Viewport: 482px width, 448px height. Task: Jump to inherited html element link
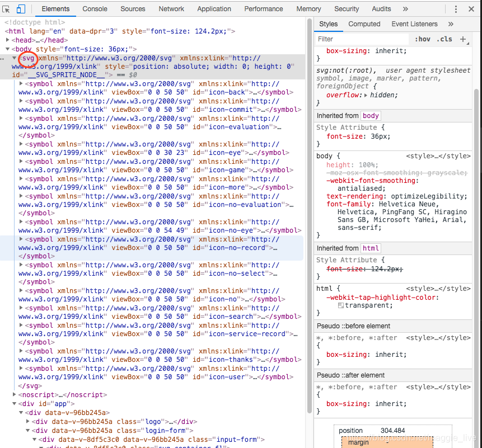tap(371, 248)
